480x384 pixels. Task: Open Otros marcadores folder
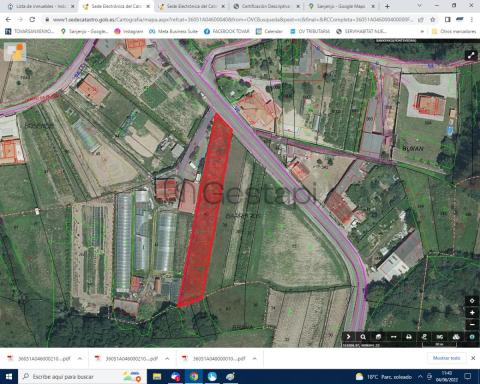454,31
